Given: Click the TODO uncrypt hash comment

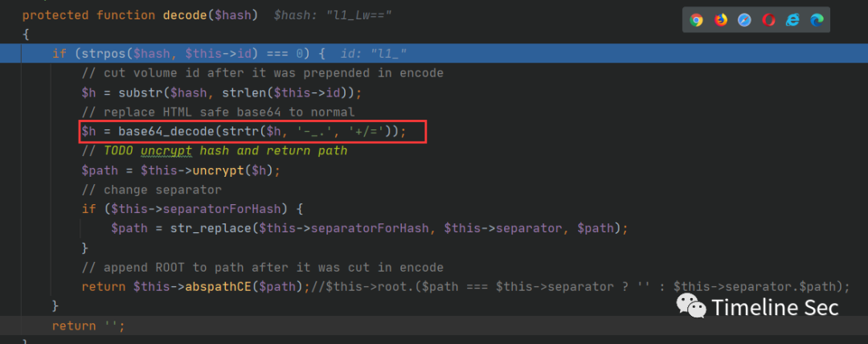Looking at the screenshot, I should pos(226,150).
